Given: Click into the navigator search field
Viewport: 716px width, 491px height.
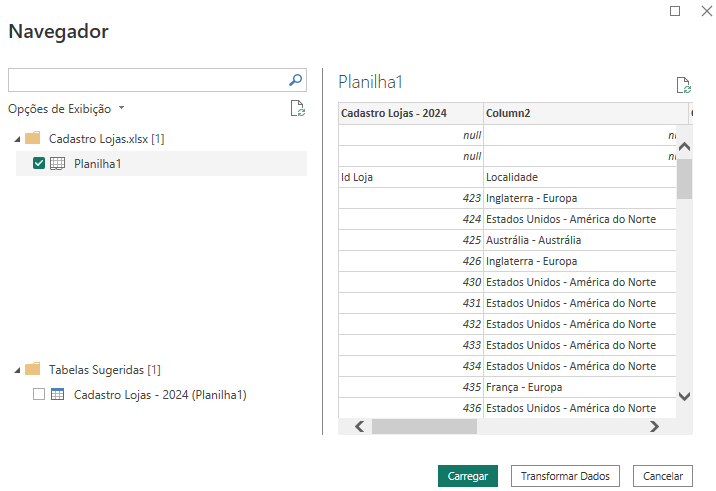Looking at the screenshot, I should pyautogui.click(x=145, y=80).
